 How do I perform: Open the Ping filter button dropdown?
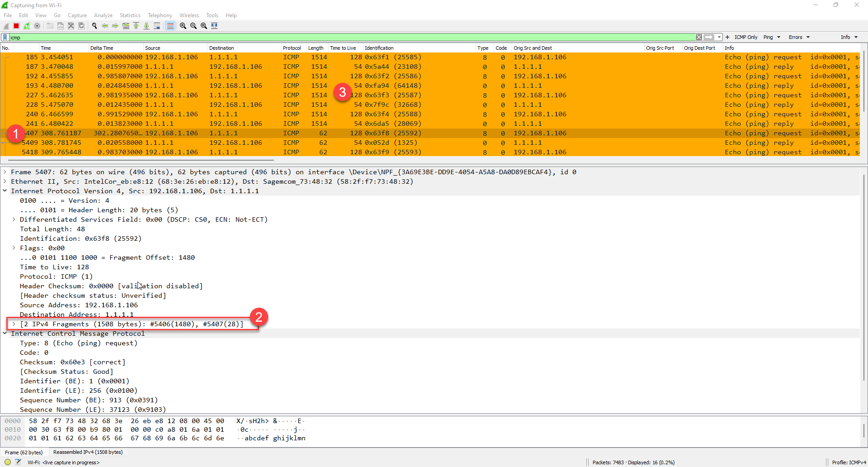(772, 37)
